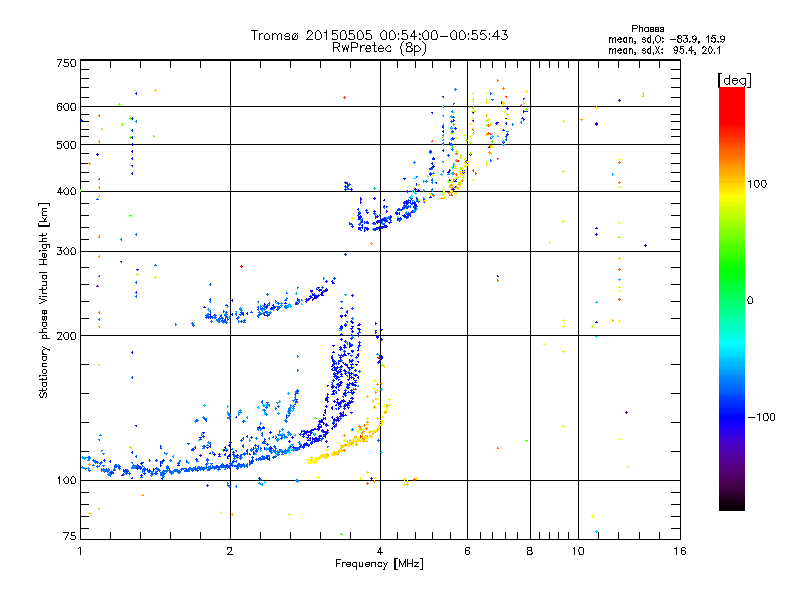The height and width of the screenshot is (600, 800).
Task: Click the phase color scale bar
Action: pos(732,298)
